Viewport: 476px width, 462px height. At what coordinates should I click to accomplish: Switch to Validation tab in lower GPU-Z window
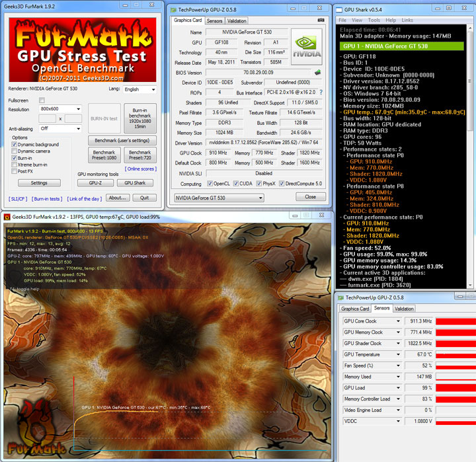(404, 309)
